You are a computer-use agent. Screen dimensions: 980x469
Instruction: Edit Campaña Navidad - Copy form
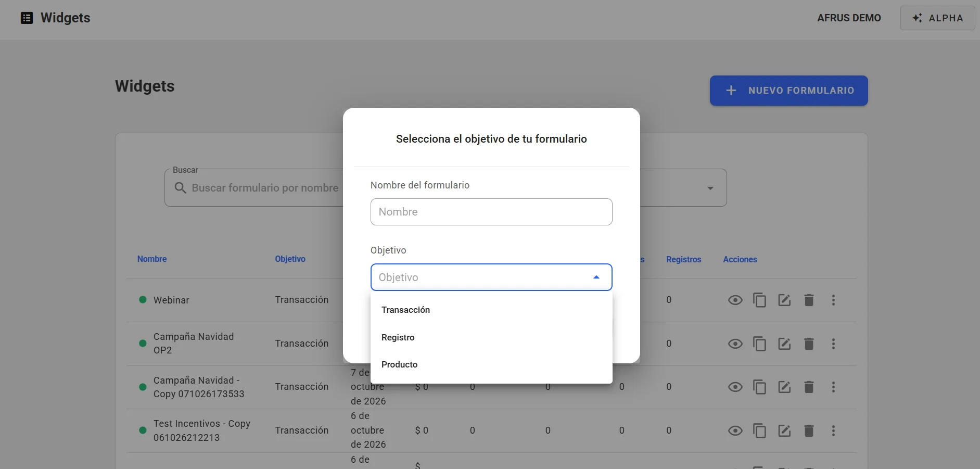point(784,387)
